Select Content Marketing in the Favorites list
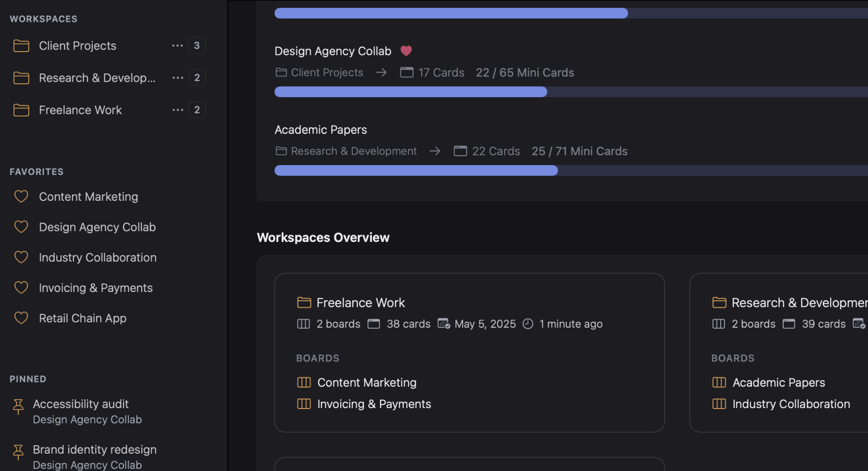868x471 pixels. [x=88, y=196]
